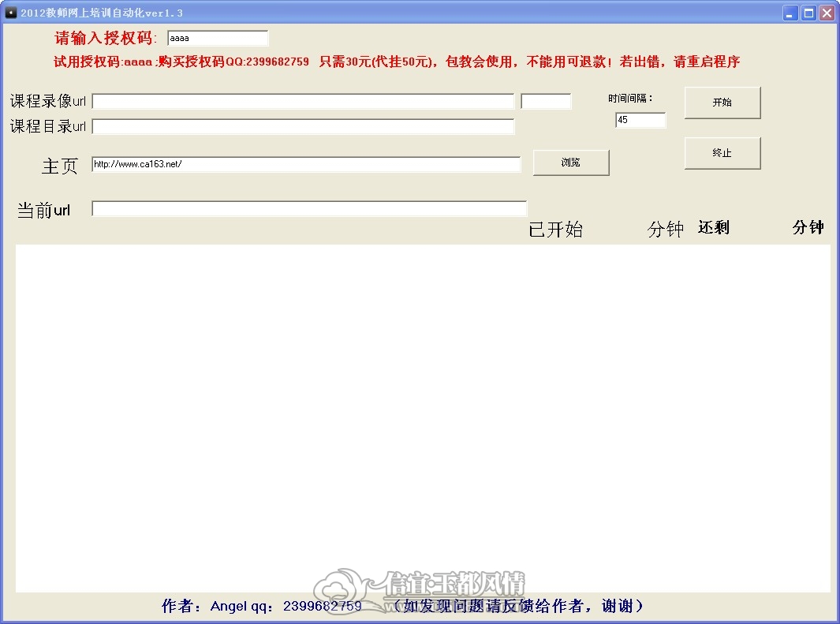Maximize the 2012教师网上培训自动化 window

(x=808, y=13)
